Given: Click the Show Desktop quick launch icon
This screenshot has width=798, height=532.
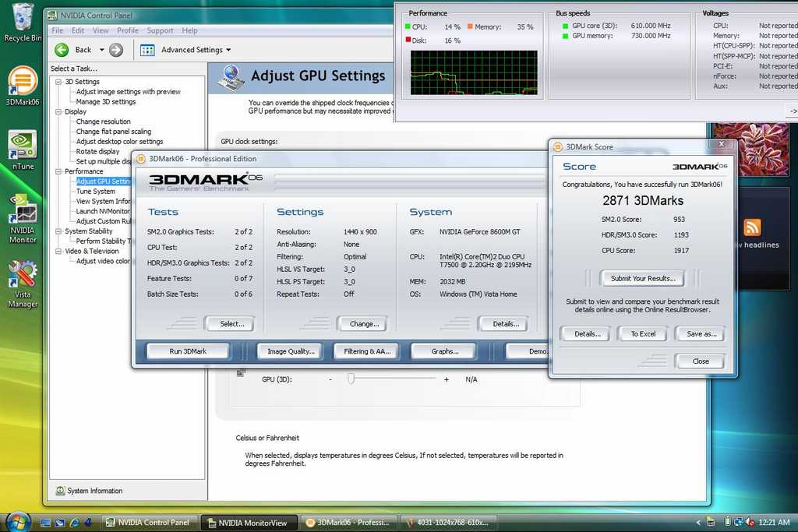Looking at the screenshot, I should click(45, 523).
